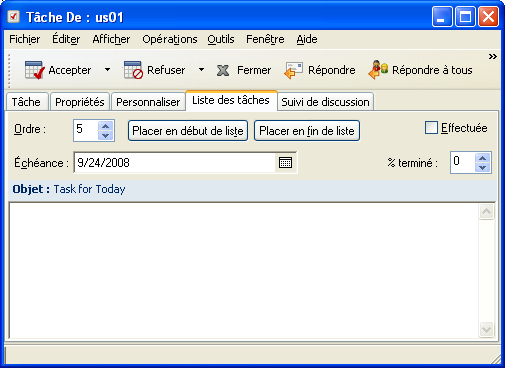This screenshot has width=505, height=368.
Task: Select the Liste des tâches tab
Action: [x=231, y=100]
